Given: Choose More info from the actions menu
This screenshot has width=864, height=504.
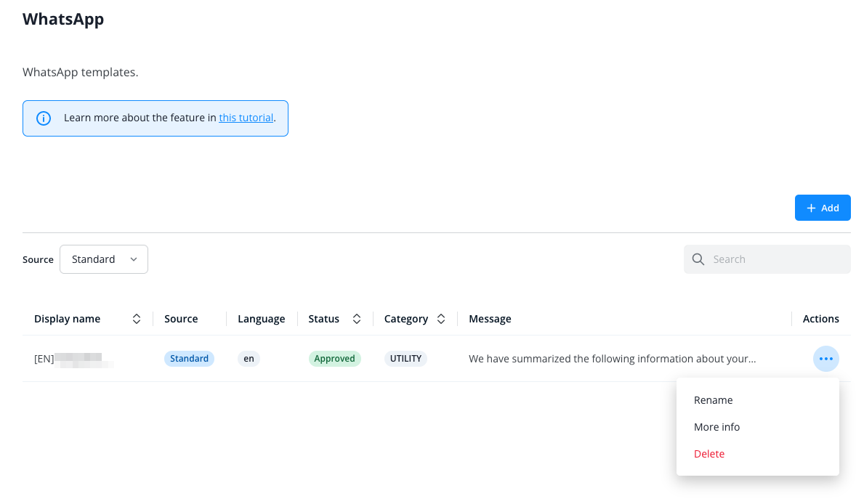Looking at the screenshot, I should point(717,428).
